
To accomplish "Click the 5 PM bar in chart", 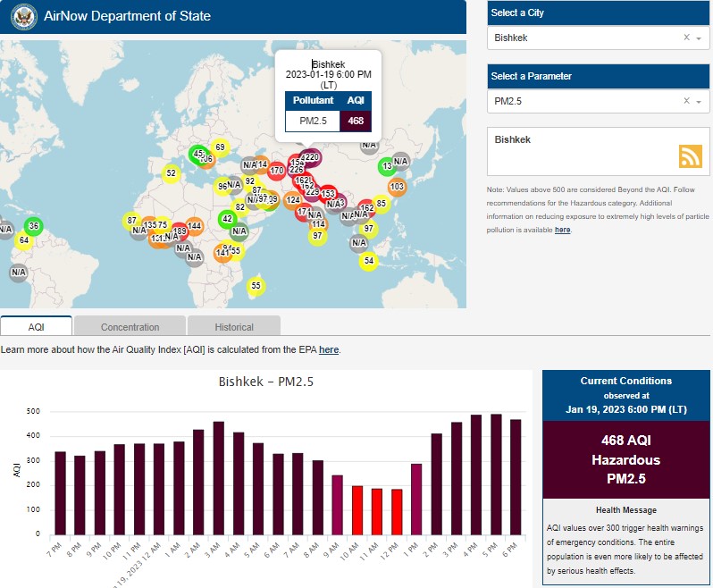I will [x=495, y=474].
